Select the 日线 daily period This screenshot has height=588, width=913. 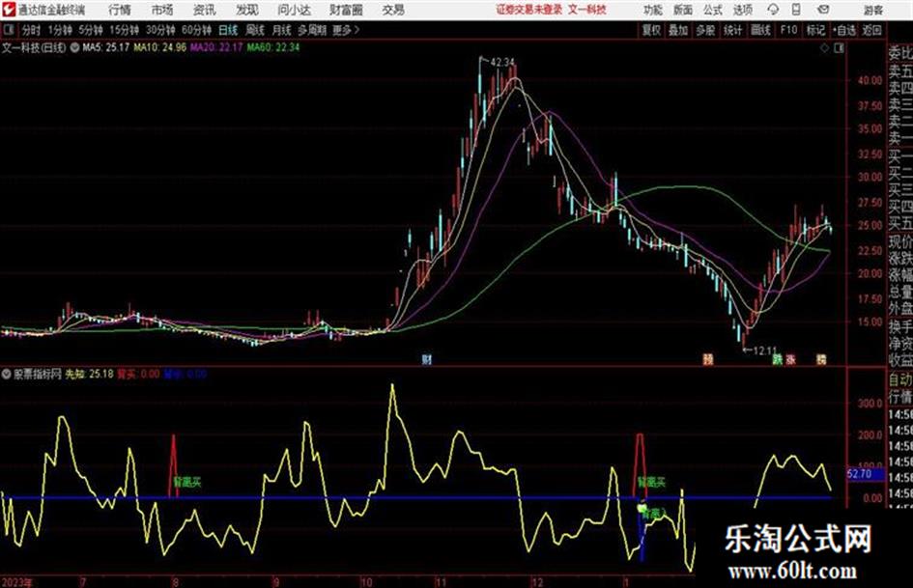click(228, 30)
